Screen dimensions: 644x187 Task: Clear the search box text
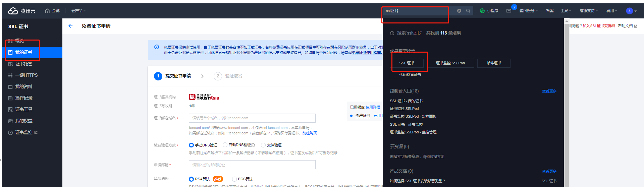pos(459,11)
